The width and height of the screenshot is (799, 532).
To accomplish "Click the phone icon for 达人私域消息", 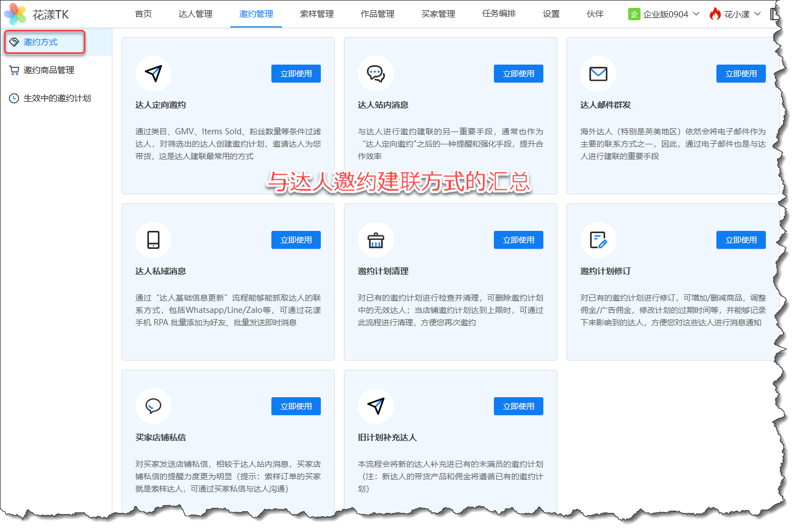I will click(153, 240).
